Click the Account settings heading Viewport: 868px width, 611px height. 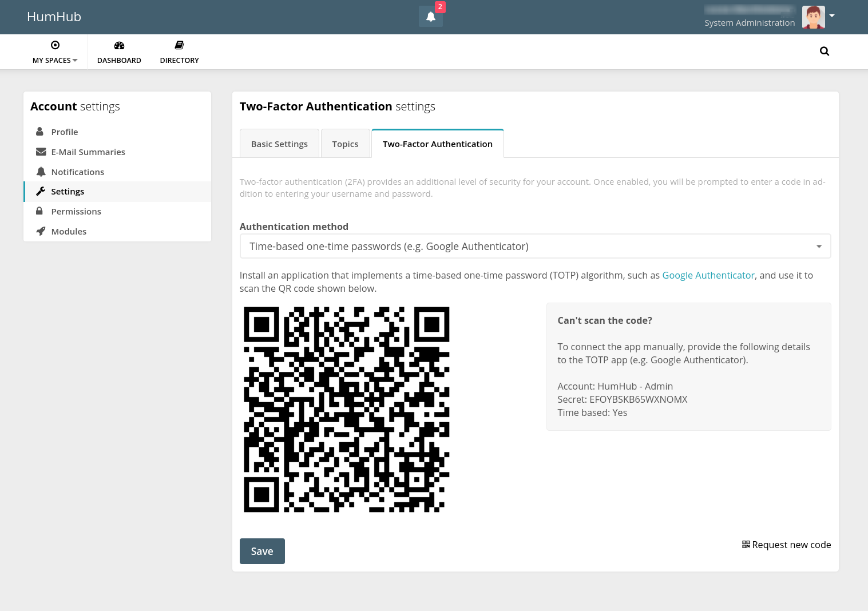point(75,106)
